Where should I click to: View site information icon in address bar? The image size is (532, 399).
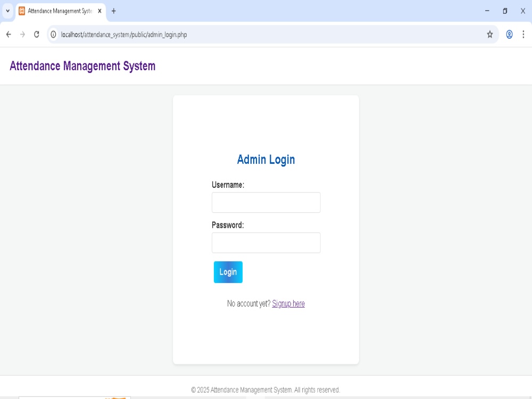[x=53, y=34]
